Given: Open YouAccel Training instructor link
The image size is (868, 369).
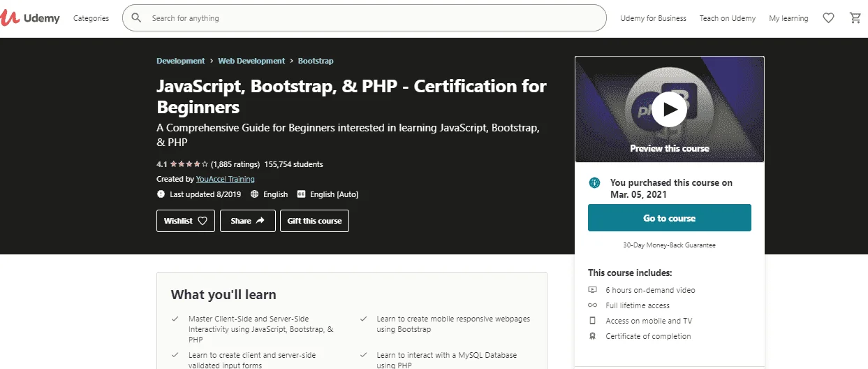Looking at the screenshot, I should point(226,179).
